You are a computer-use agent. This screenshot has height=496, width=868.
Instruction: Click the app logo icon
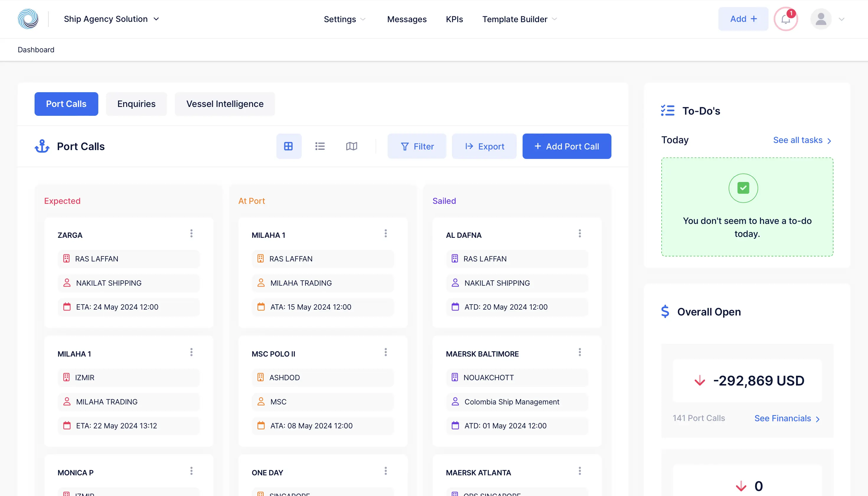[x=28, y=19]
